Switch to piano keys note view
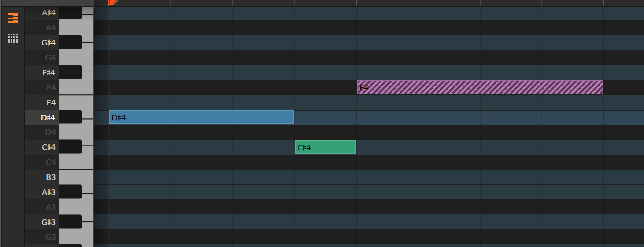Viewport: 644px width, 247px height. click(x=13, y=18)
